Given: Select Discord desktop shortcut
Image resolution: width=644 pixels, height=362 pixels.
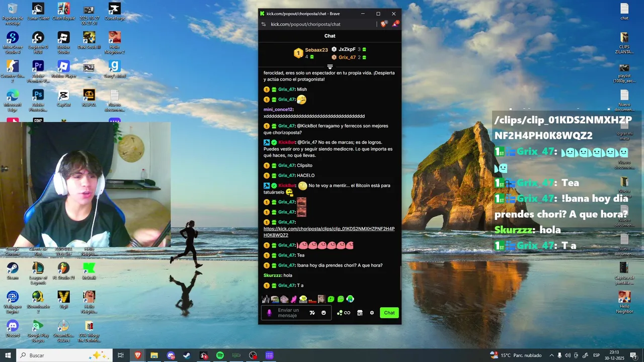Looking at the screenshot, I should point(13,328).
